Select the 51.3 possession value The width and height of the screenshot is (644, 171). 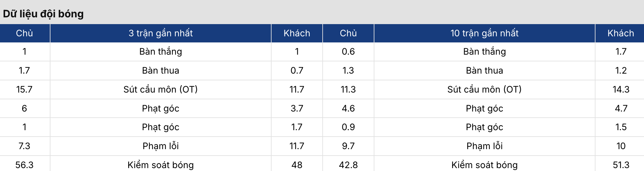[621, 165]
